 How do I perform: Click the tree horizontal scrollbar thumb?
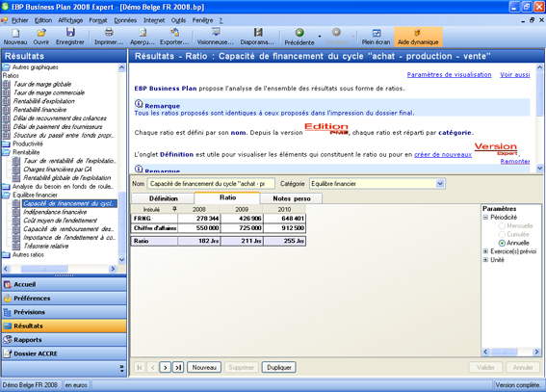point(44,269)
